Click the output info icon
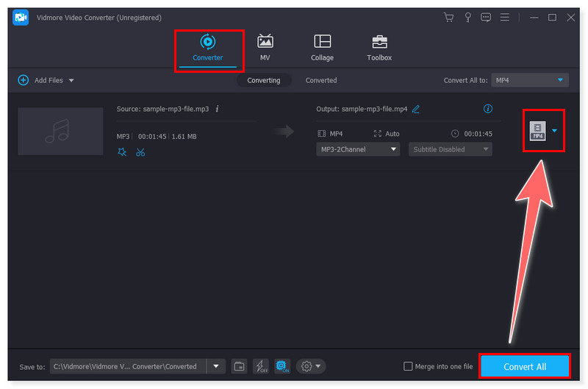 [x=487, y=109]
